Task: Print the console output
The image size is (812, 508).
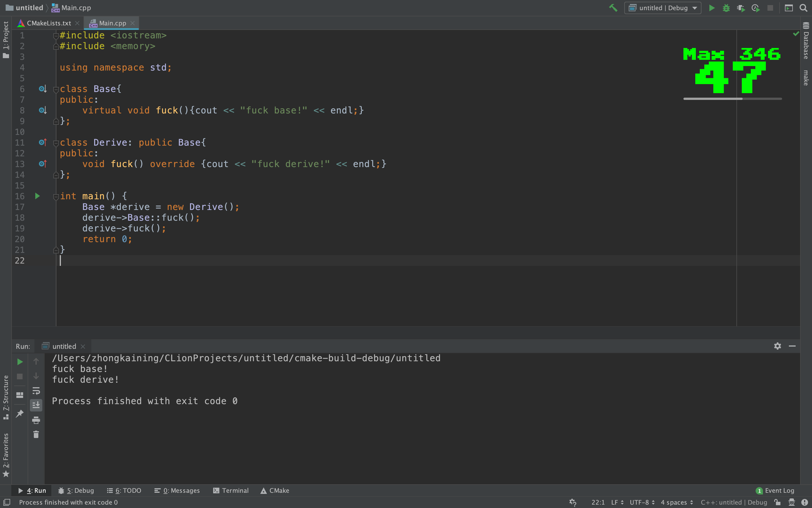Action: 36,420
